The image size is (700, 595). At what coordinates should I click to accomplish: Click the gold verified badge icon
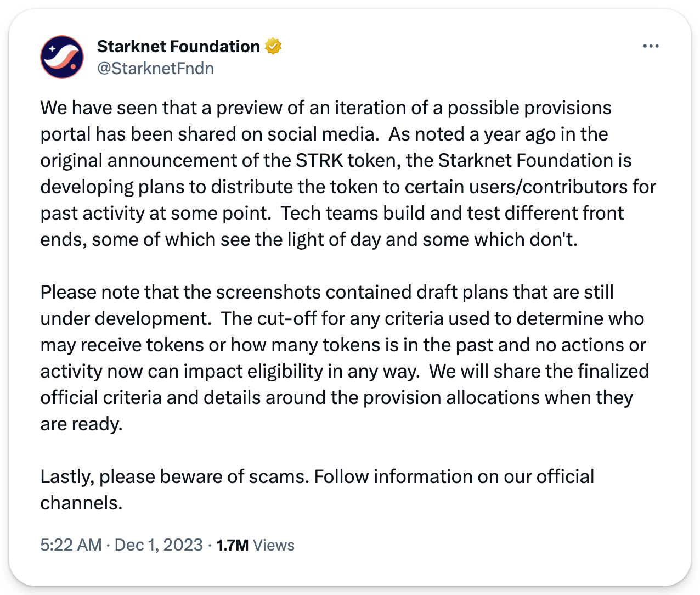point(273,47)
